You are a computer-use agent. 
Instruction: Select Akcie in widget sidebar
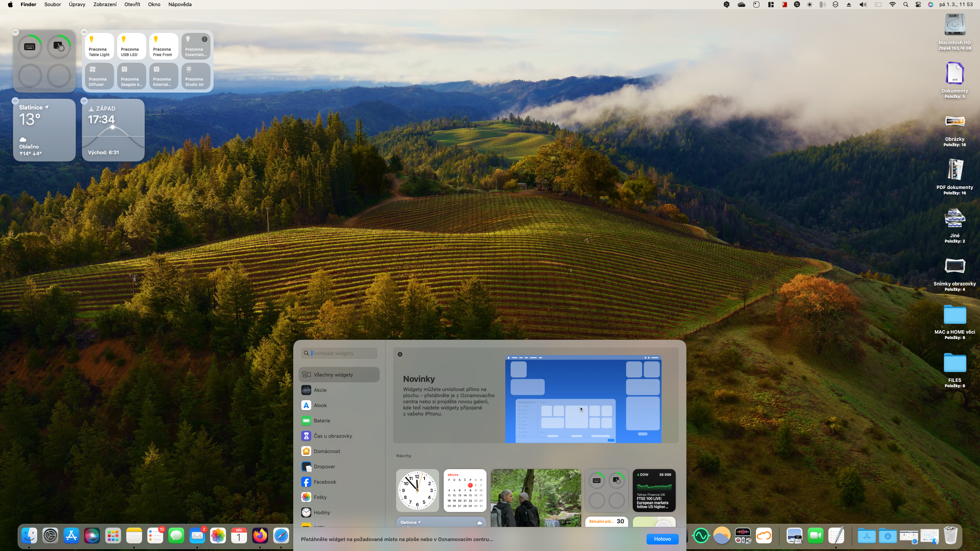coord(320,390)
